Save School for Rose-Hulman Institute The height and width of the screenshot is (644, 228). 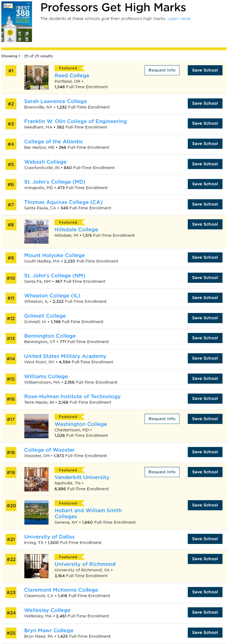tap(205, 398)
